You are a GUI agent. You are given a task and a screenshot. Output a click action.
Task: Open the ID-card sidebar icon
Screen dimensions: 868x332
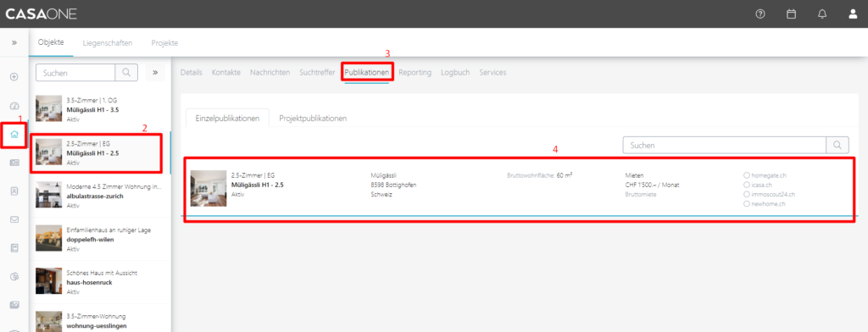point(14,163)
